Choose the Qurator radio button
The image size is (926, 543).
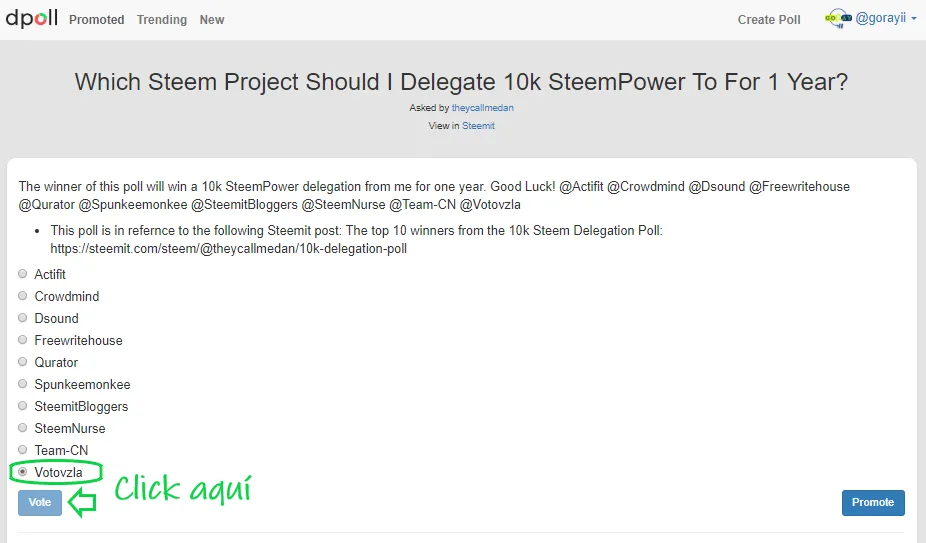(22, 362)
